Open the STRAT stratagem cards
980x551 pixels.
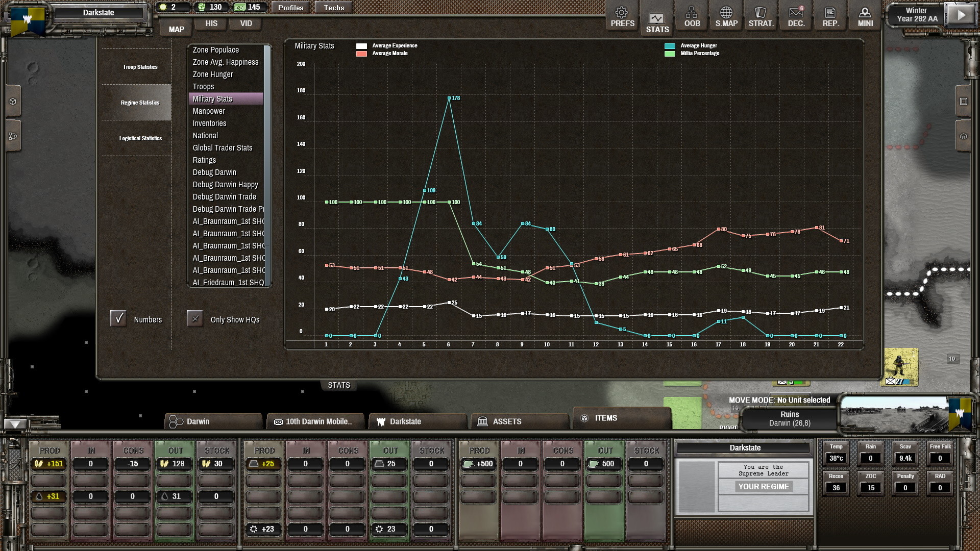[761, 15]
